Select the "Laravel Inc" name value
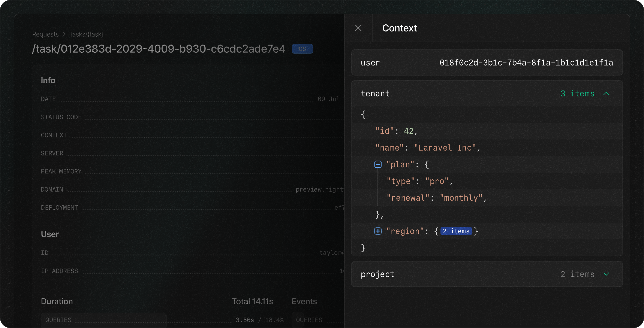Viewport: 644px width, 328px height. 445,148
